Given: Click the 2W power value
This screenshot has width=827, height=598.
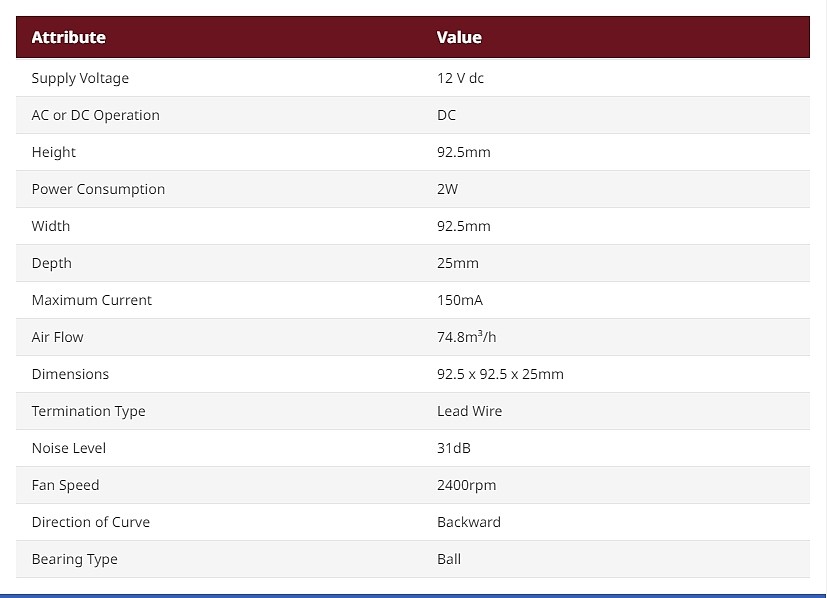Looking at the screenshot, I should click(447, 189).
